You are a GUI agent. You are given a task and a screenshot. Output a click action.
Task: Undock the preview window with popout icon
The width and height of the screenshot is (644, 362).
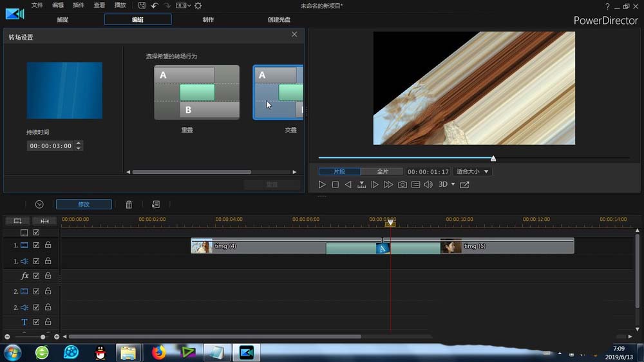(464, 185)
